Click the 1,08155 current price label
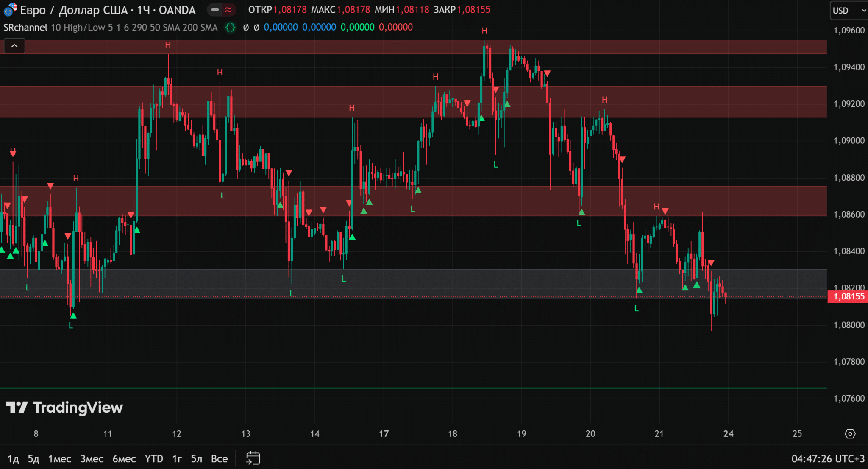The image size is (868, 469). [x=849, y=296]
